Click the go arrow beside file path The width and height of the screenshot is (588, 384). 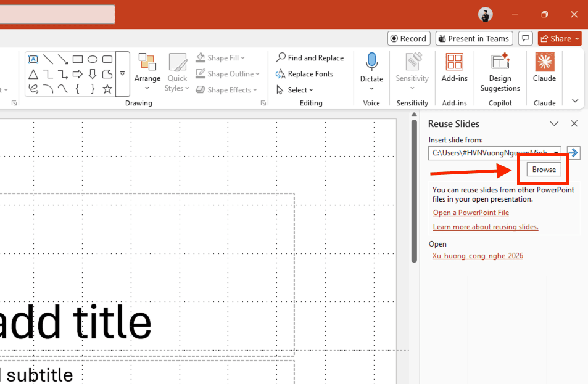click(x=573, y=152)
